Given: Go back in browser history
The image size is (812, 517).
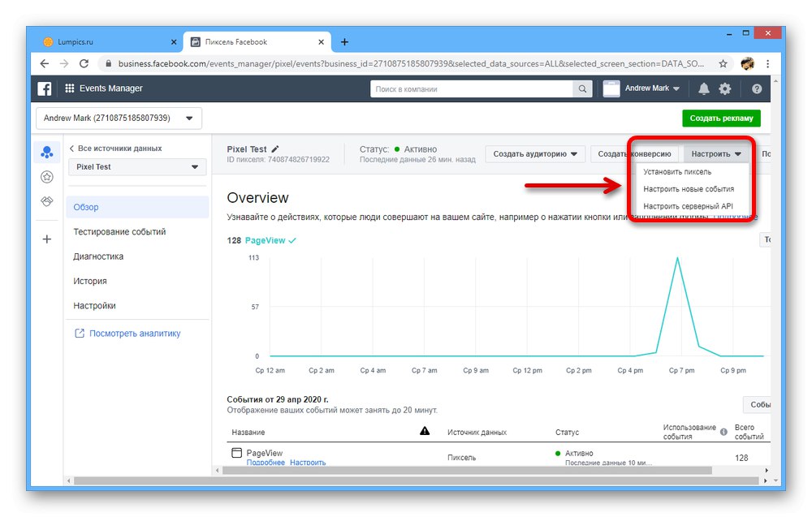Looking at the screenshot, I should 45,63.
